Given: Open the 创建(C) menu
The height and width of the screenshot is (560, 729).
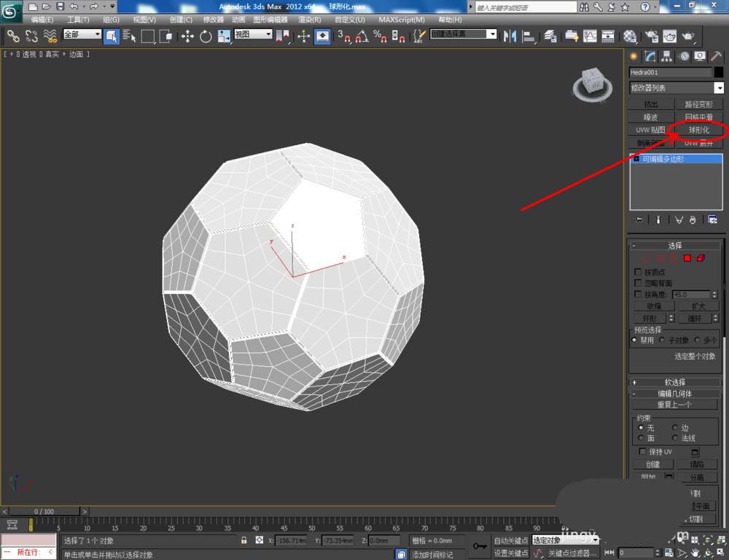Looking at the screenshot, I should tap(181, 20).
